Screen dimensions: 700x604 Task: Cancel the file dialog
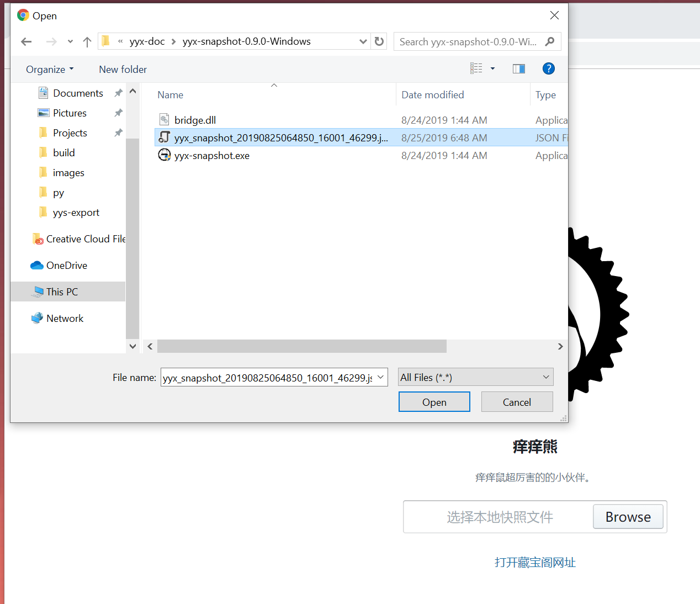517,402
